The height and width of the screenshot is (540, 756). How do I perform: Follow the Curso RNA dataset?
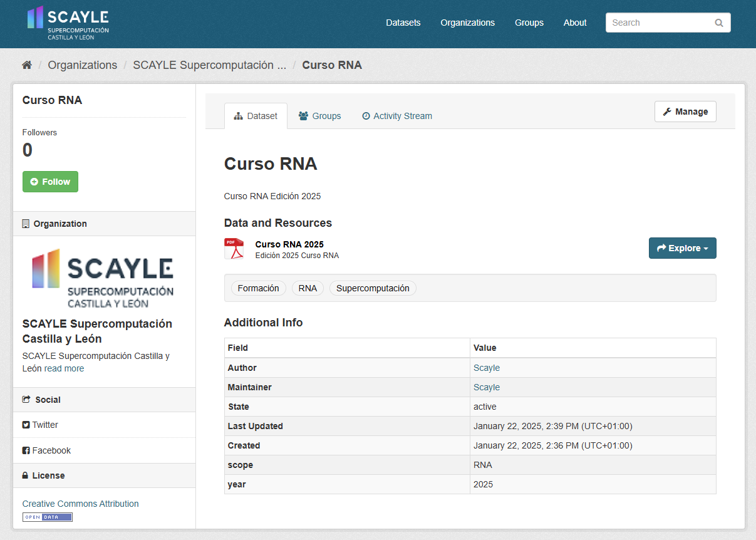click(50, 182)
